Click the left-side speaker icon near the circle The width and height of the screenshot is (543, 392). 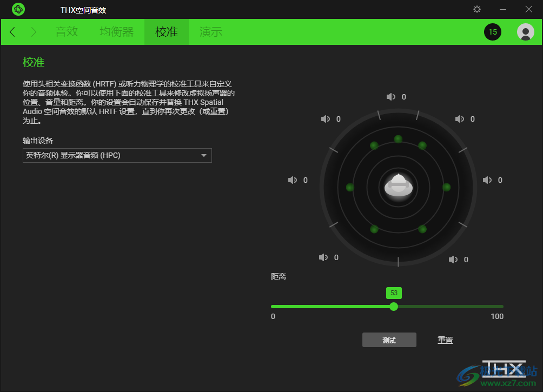(x=292, y=180)
